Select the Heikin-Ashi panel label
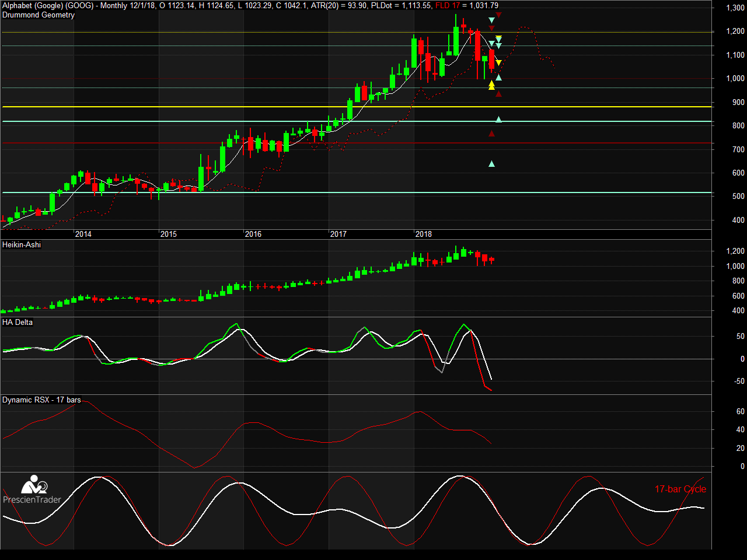 point(22,245)
